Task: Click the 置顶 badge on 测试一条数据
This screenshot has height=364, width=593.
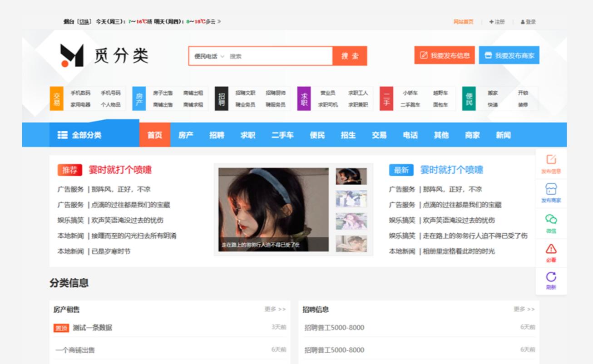Action: tap(61, 328)
